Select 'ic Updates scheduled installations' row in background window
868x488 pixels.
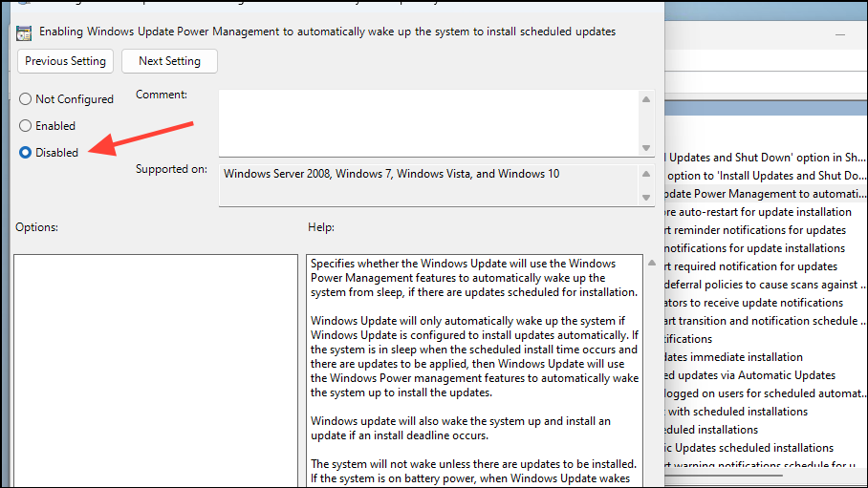[766, 448]
